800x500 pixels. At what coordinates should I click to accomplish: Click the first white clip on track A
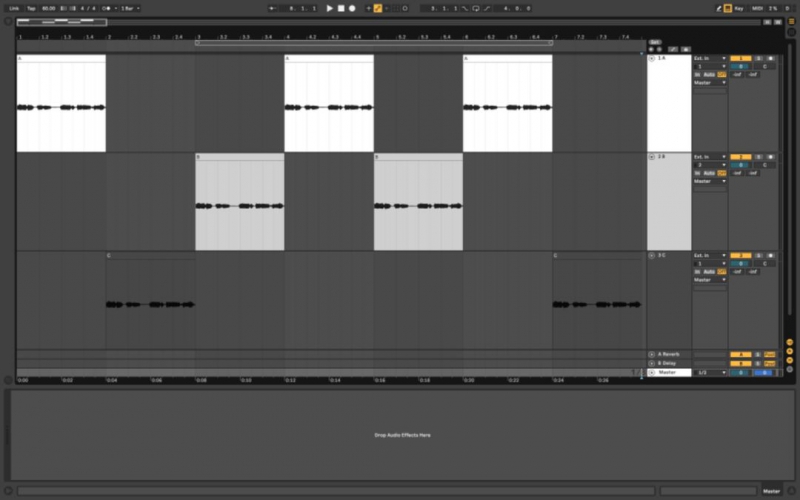click(61, 103)
